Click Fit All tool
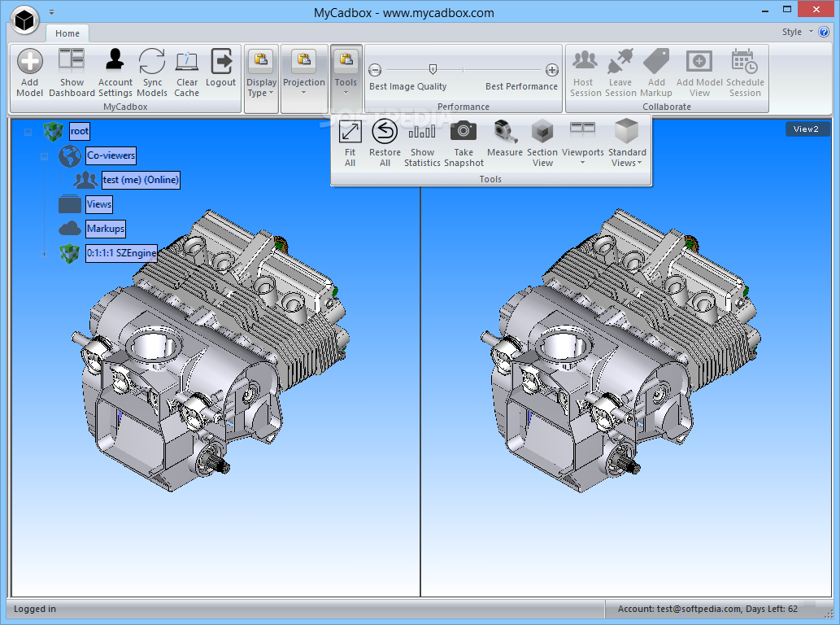This screenshot has width=840, height=625. pos(350,143)
